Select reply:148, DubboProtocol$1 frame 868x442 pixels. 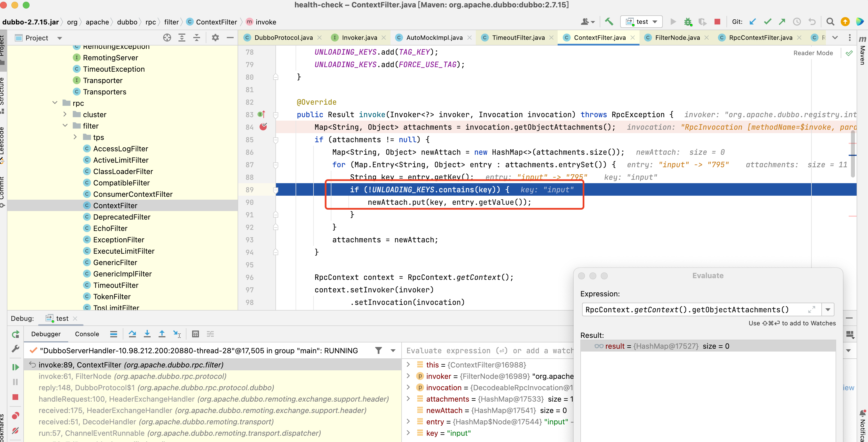click(x=212, y=387)
